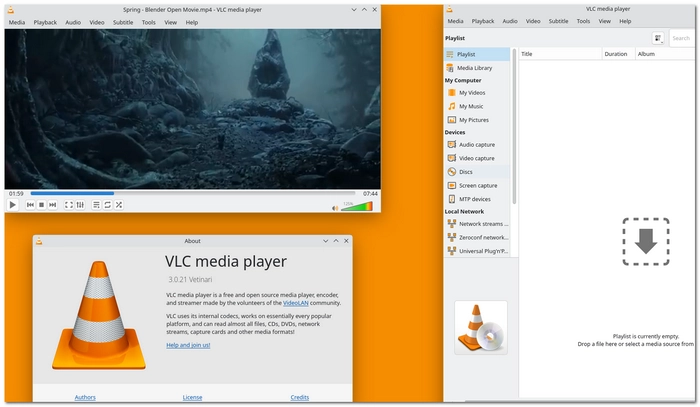
Task: Select Playlist in the sidebar
Action: tap(477, 54)
